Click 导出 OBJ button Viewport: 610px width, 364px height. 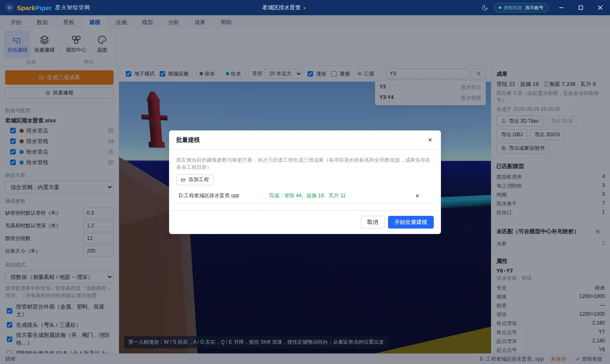[x=512, y=135]
